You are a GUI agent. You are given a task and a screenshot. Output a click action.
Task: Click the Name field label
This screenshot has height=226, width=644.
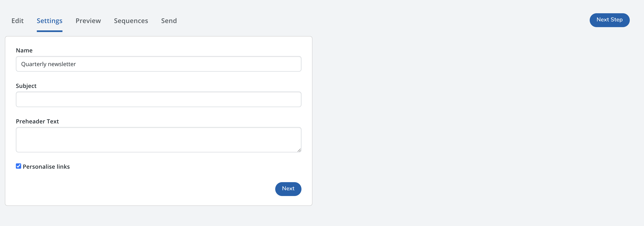pyautogui.click(x=24, y=50)
